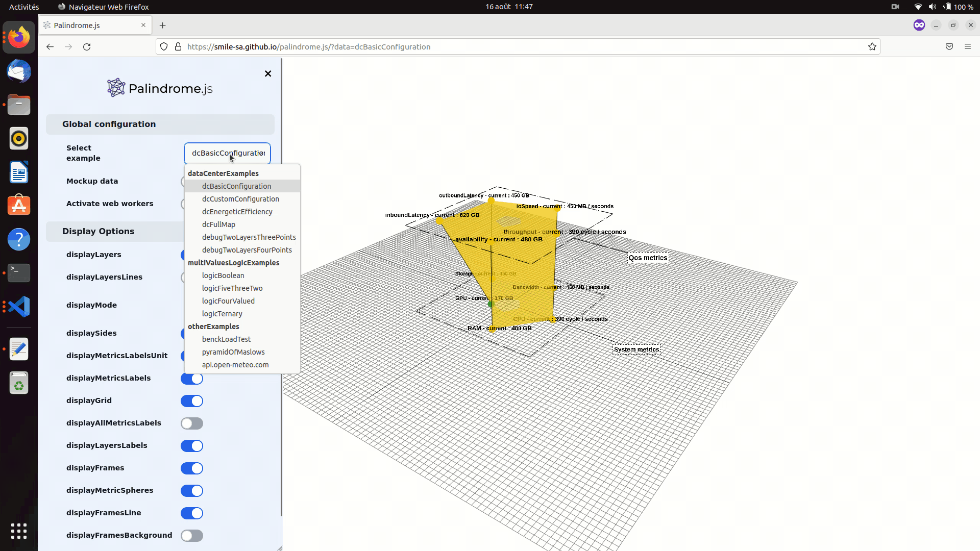Select benckLoadTest in the list
980x551 pixels.
(242, 339)
